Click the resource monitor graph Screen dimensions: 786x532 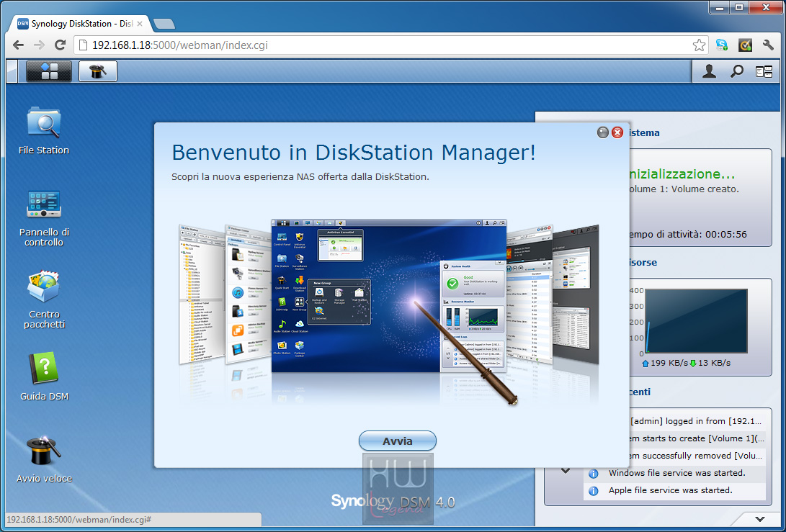click(x=696, y=321)
